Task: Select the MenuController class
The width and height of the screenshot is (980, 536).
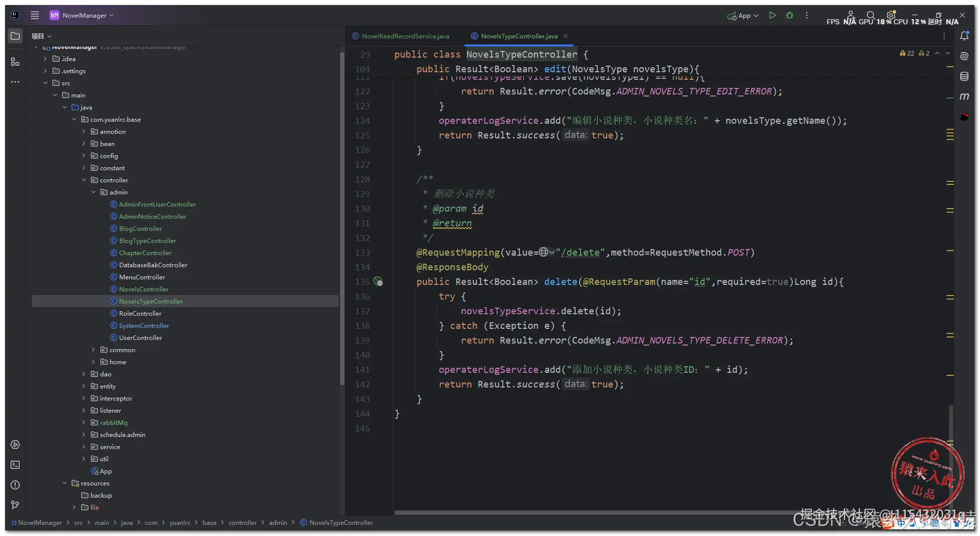Action: [x=142, y=277]
